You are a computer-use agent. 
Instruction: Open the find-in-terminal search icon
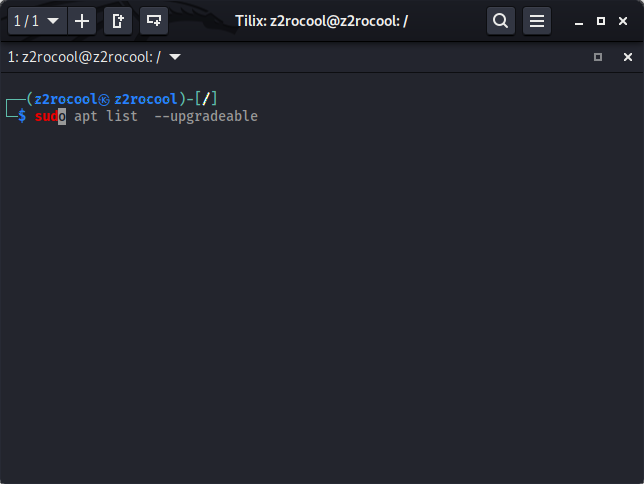pyautogui.click(x=501, y=21)
